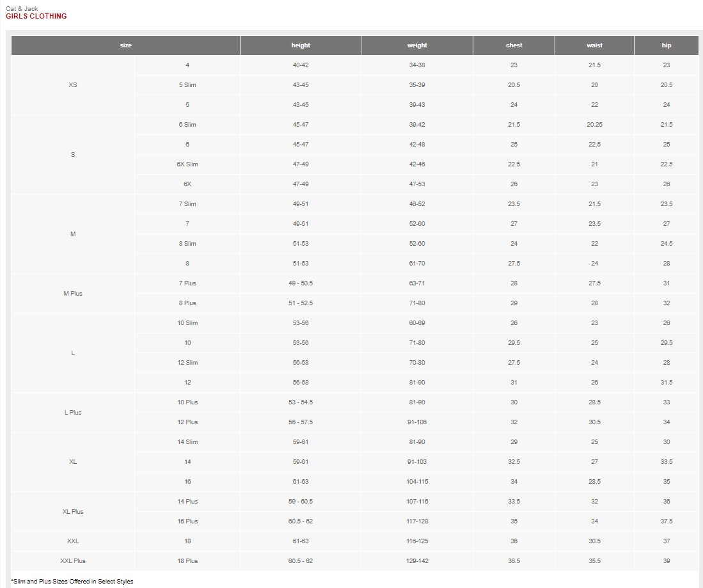Click the hip column header
The height and width of the screenshot is (588, 703).
click(x=667, y=45)
